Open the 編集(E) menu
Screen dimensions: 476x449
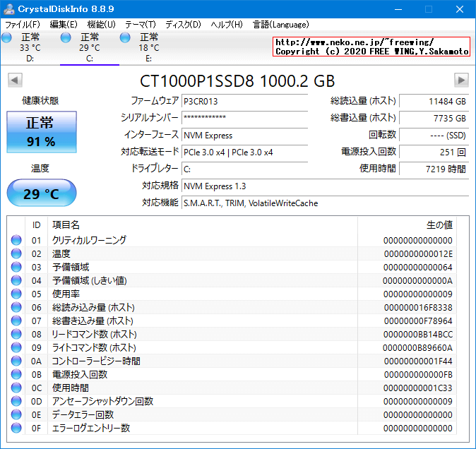click(64, 25)
